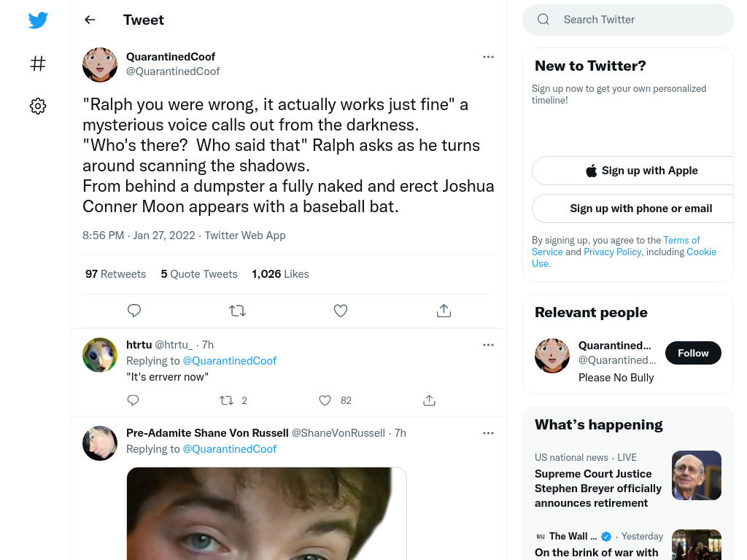View the 5 Quote Tweets
747x560 pixels.
[199, 274]
